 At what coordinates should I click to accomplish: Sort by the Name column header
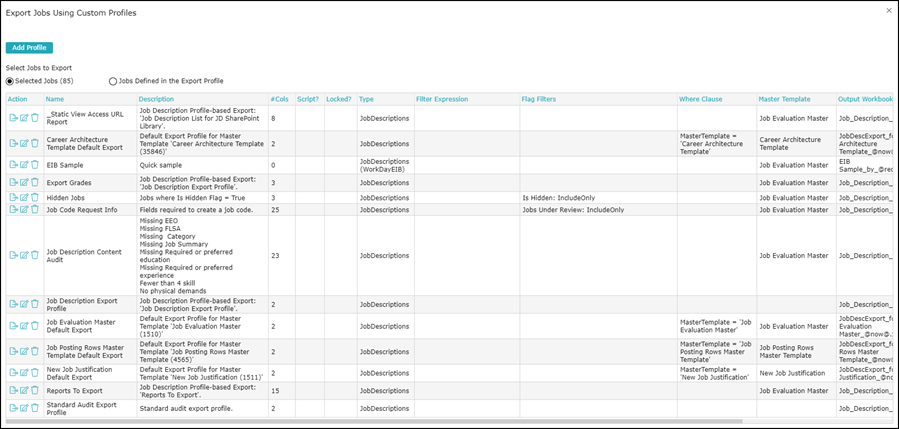54,99
